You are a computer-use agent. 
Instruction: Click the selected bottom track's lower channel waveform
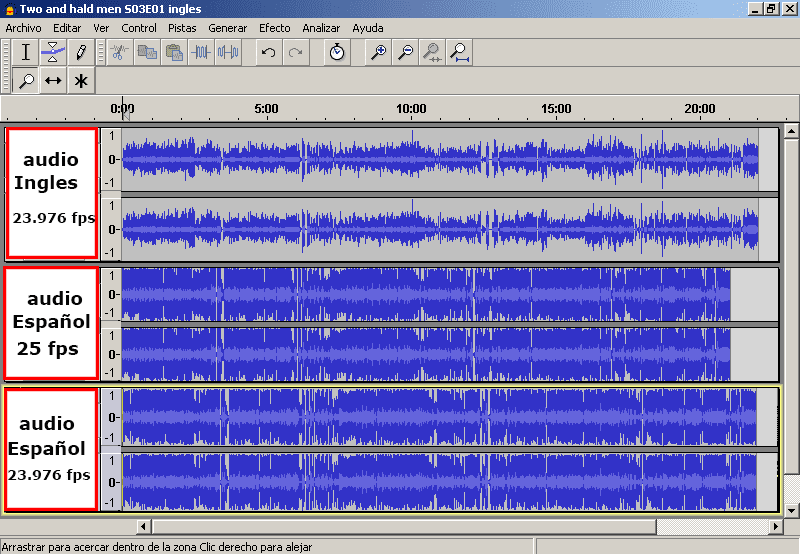pyautogui.click(x=439, y=482)
